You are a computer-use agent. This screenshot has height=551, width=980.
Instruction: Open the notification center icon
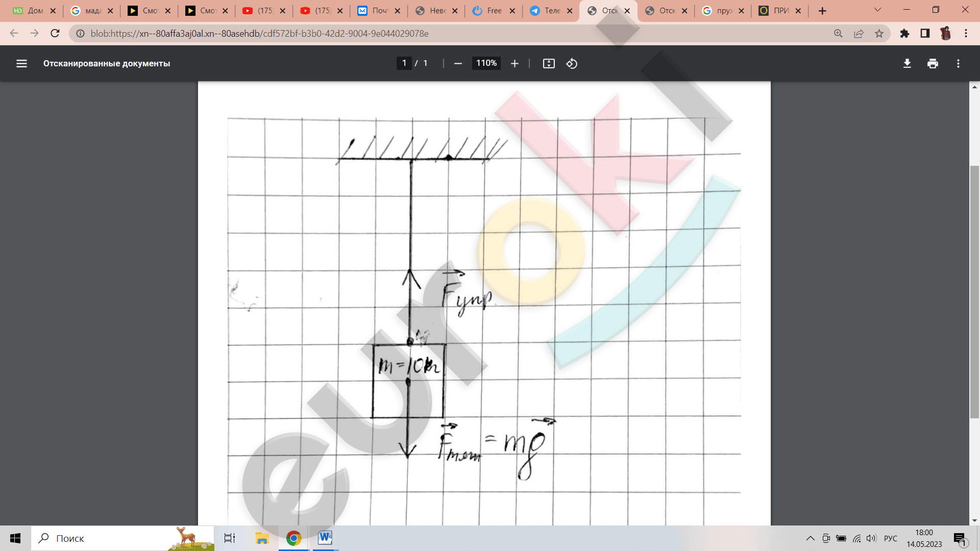(961, 539)
